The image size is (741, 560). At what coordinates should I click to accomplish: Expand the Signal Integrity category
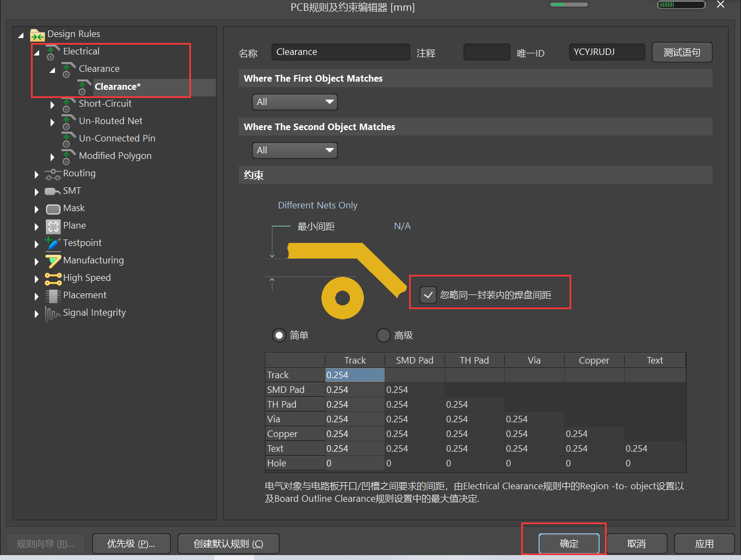coord(36,313)
